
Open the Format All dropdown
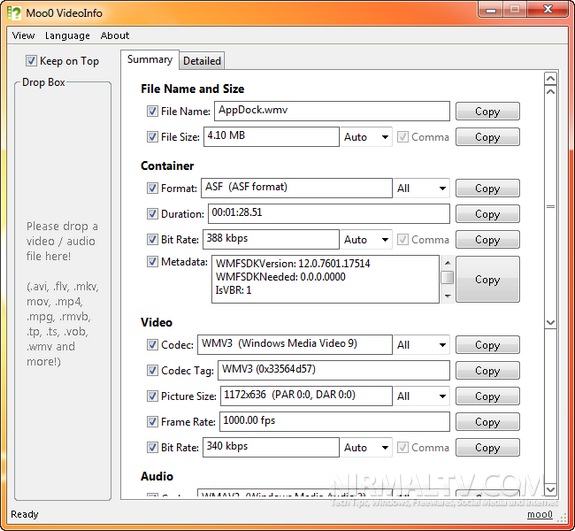click(421, 188)
